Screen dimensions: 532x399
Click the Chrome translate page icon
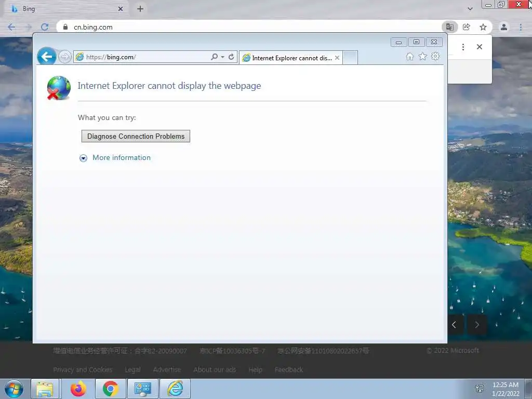(450, 27)
